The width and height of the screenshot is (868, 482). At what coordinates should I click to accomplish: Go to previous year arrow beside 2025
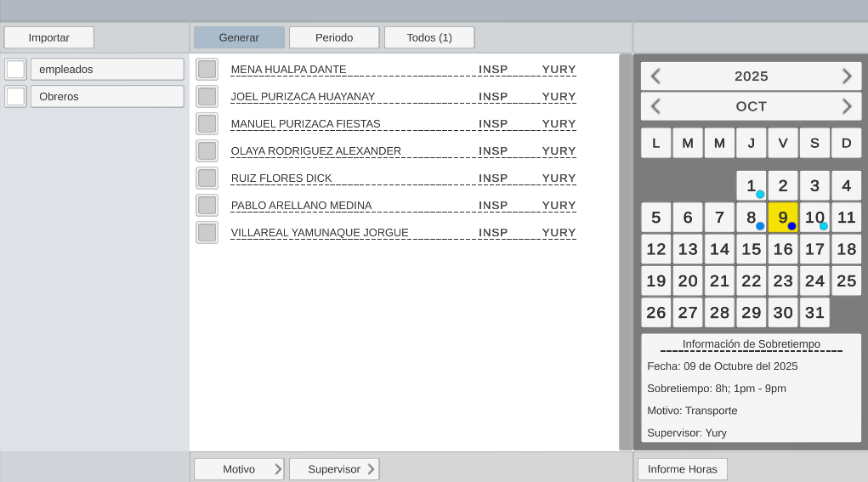pyautogui.click(x=655, y=77)
